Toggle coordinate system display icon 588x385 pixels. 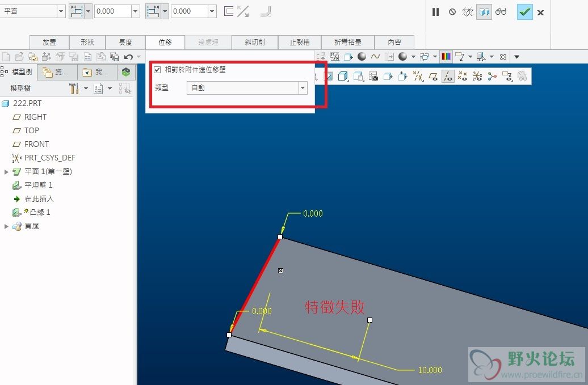click(477, 77)
